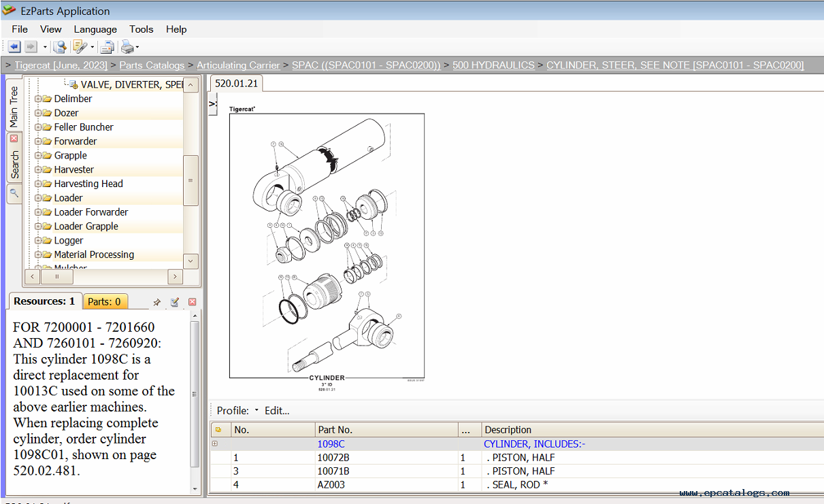Close the resources panel with red X

coord(192,302)
